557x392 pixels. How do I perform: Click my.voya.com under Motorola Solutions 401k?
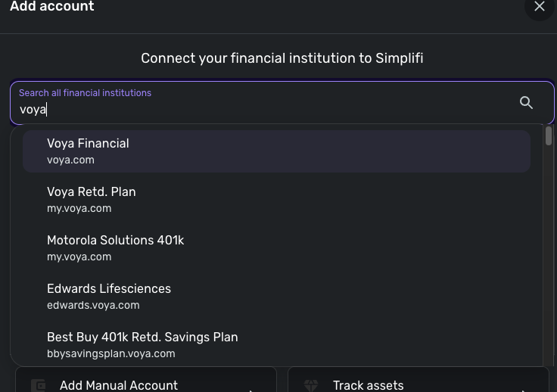pyautogui.click(x=79, y=257)
